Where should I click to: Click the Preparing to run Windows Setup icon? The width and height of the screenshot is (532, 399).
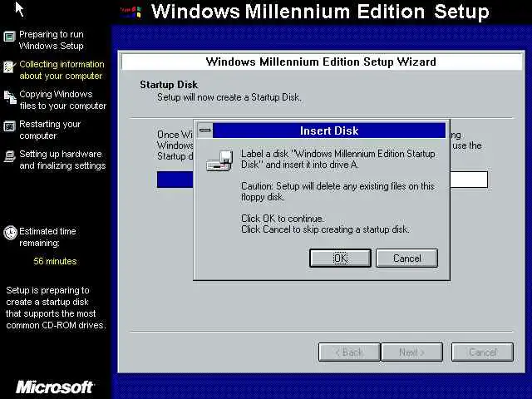coord(9,37)
